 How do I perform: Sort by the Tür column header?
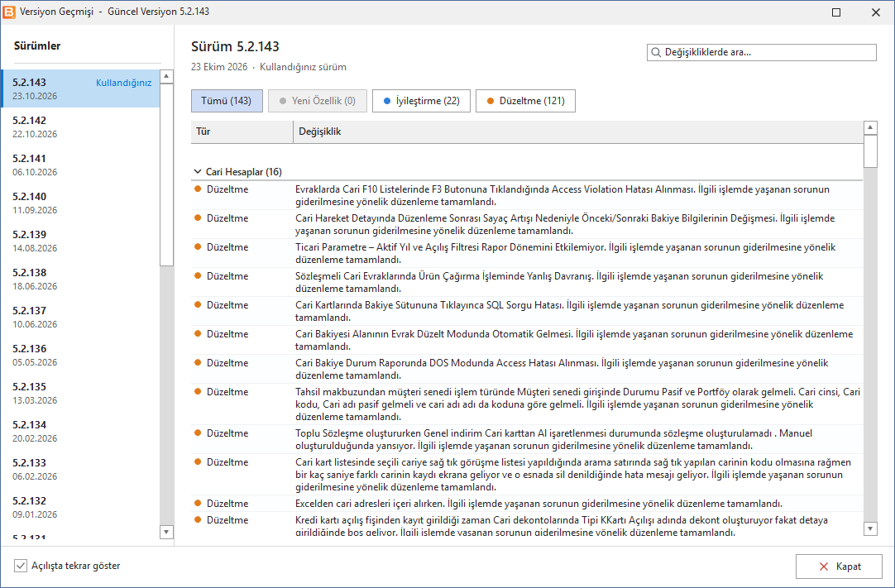coord(242,131)
